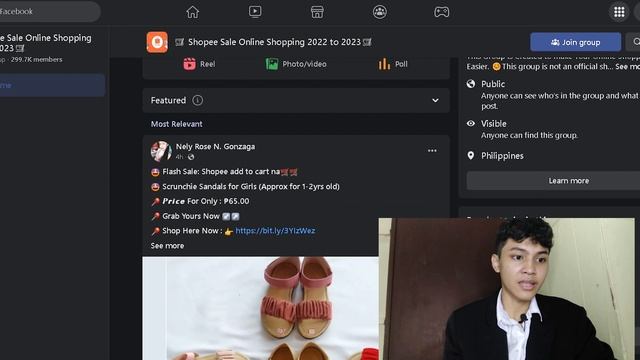Open the Groups tab icon
This screenshot has height=360, width=640.
click(380, 12)
